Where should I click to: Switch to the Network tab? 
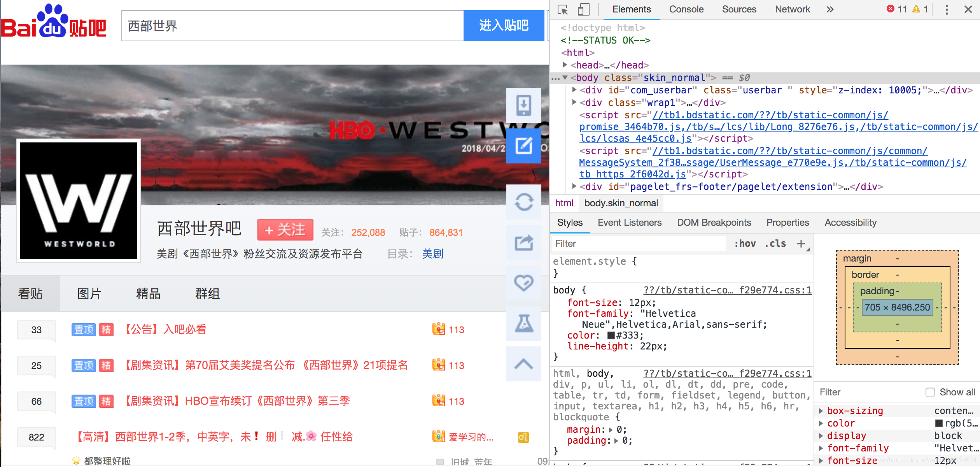(x=793, y=9)
